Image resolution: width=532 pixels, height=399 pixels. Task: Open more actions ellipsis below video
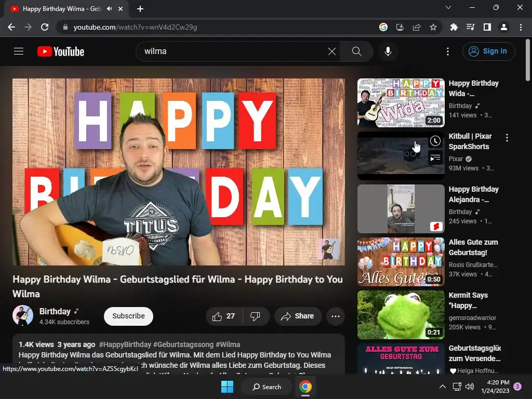coord(336,316)
